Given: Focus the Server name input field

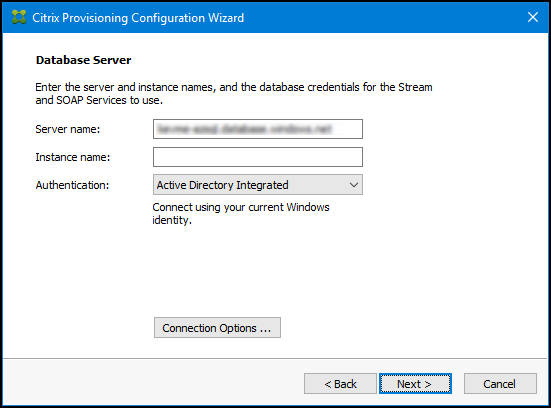Looking at the screenshot, I should click(258, 129).
